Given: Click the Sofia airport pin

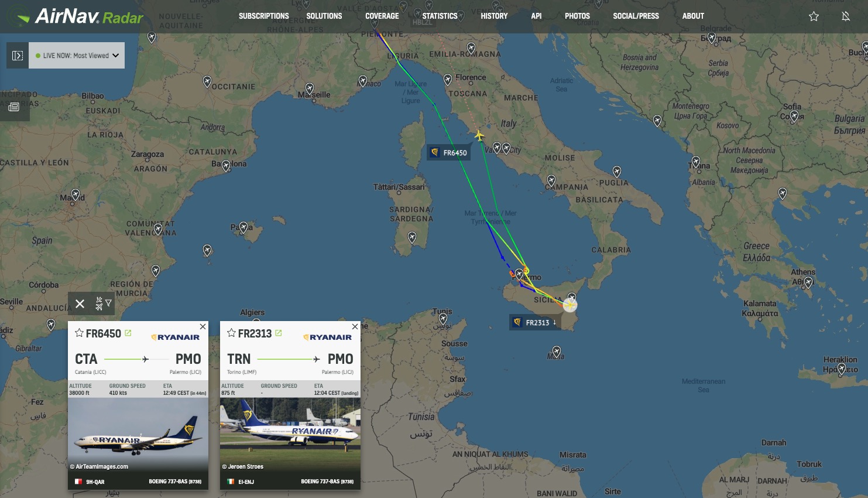Looking at the screenshot, I should [x=794, y=117].
